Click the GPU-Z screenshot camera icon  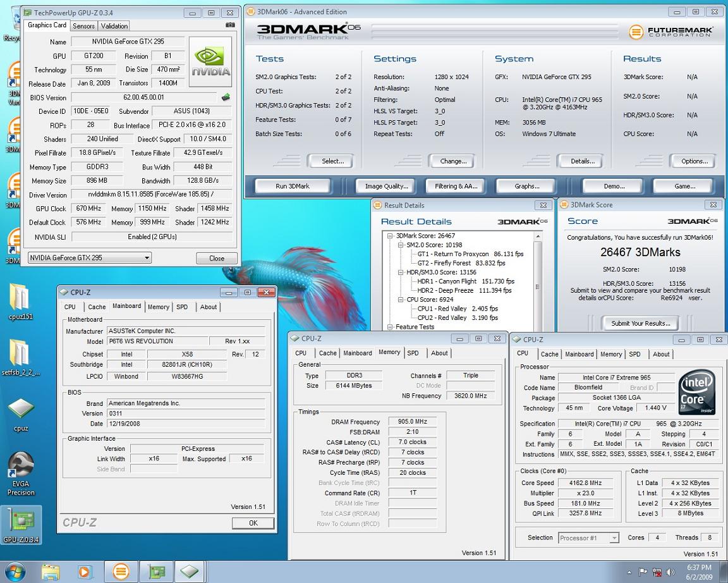(230, 25)
